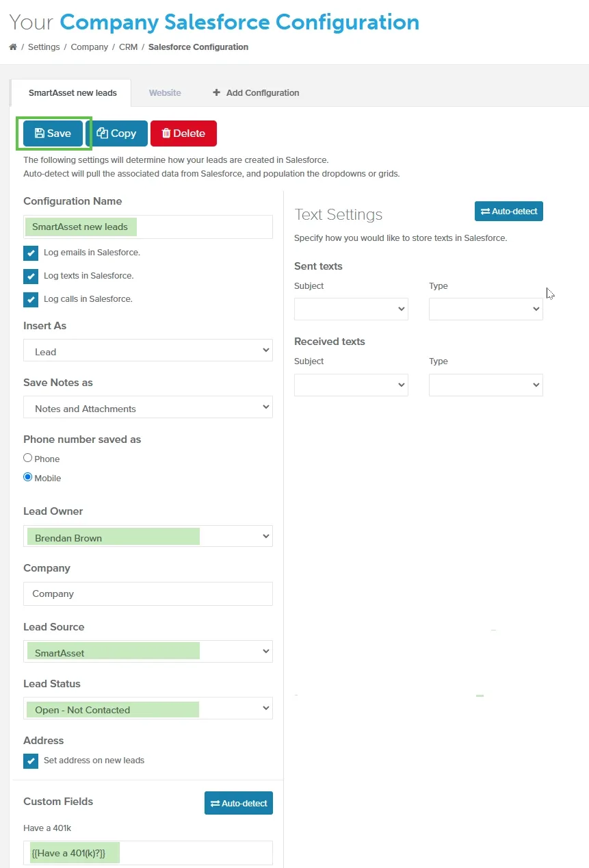
Task: Click the Add Configuration tab
Action: [x=256, y=92]
